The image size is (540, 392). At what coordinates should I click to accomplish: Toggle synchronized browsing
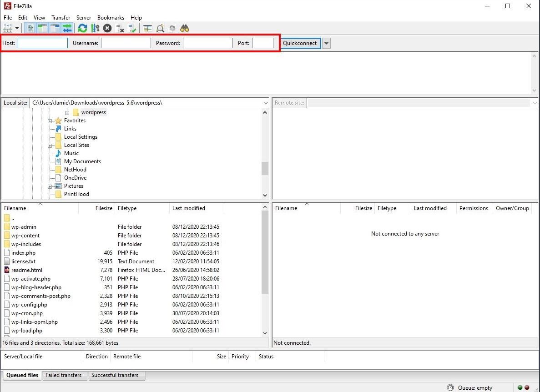coord(172,28)
